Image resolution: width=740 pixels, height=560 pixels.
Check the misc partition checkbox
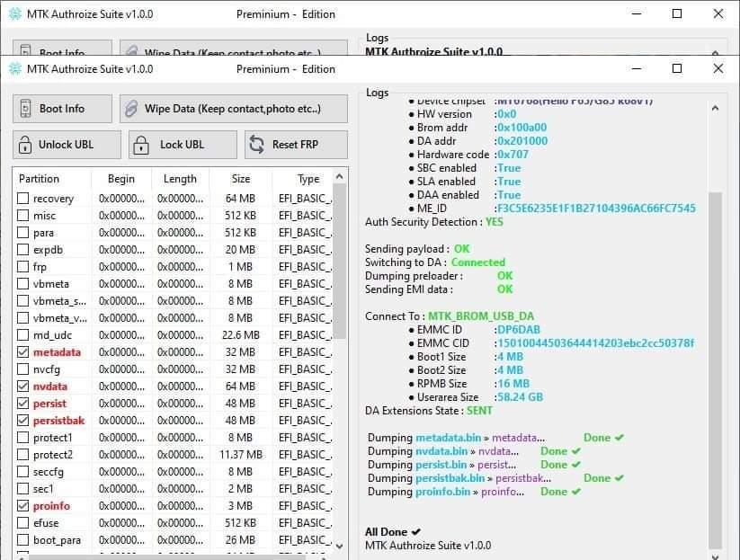point(22,215)
